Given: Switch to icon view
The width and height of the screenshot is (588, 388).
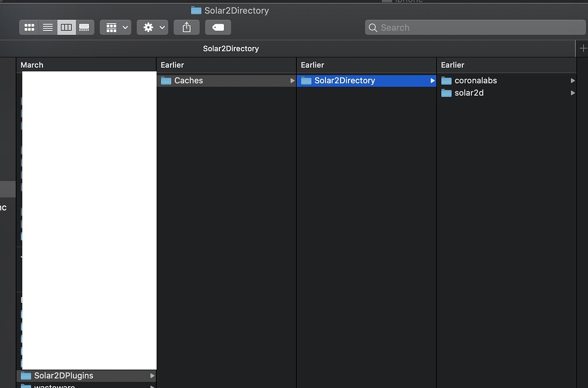Looking at the screenshot, I should tap(29, 27).
